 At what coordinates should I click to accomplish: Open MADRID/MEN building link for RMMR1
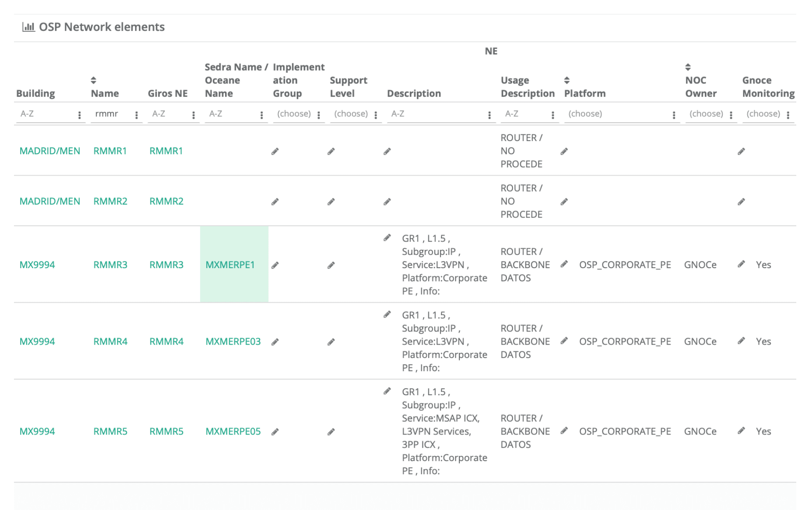click(50, 151)
